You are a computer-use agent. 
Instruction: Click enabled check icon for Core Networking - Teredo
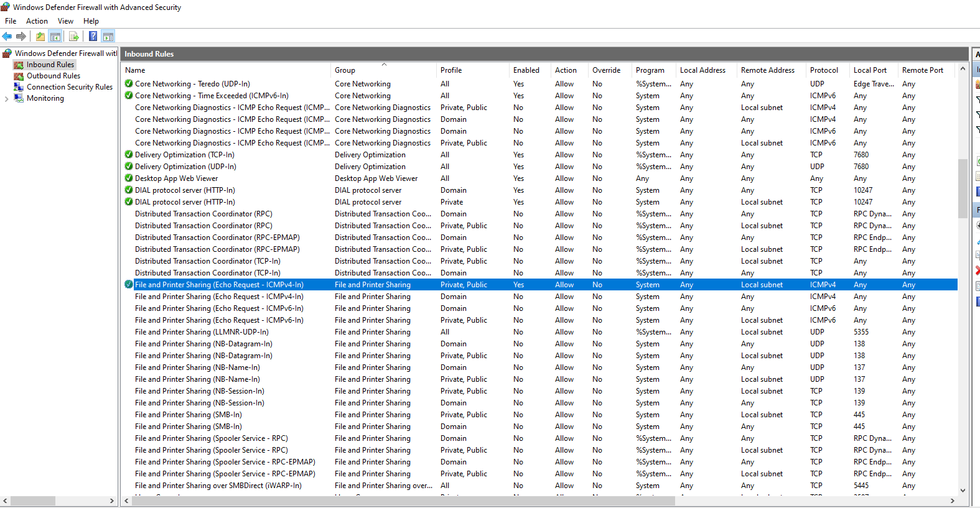click(x=129, y=83)
